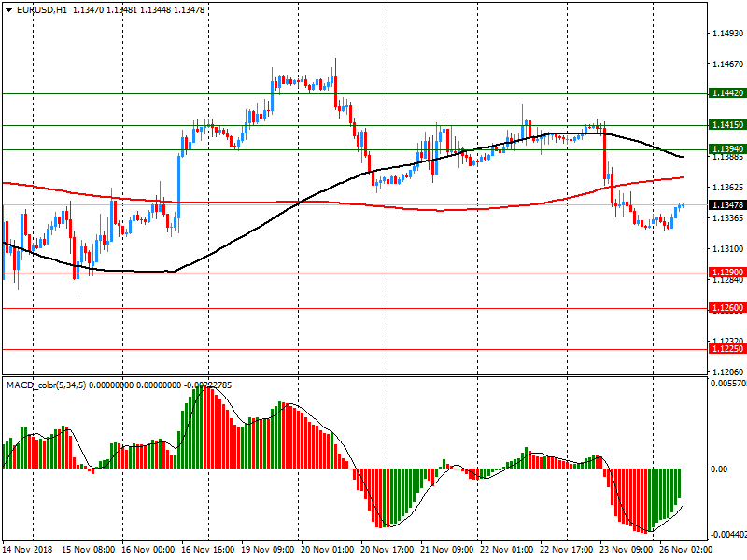
Task: Click the current price 1.13478 label
Action: pos(726,205)
